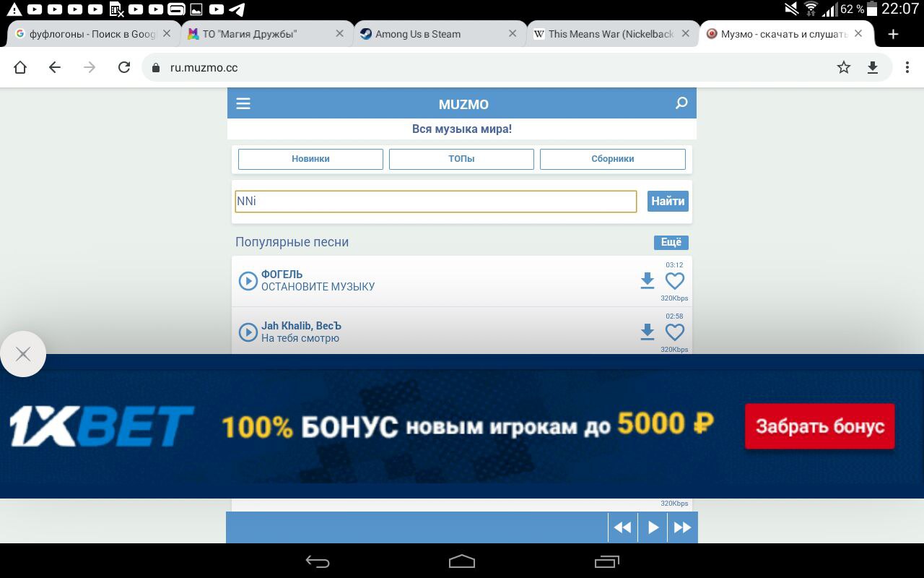
Task: Close the фуфлогоны search tab
Action: pos(167,34)
